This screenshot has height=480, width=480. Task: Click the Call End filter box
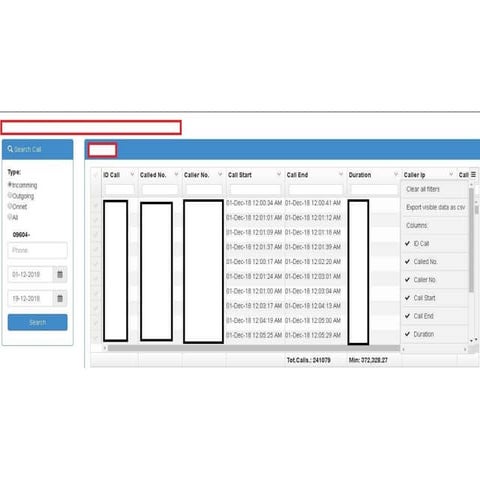pyautogui.click(x=315, y=189)
